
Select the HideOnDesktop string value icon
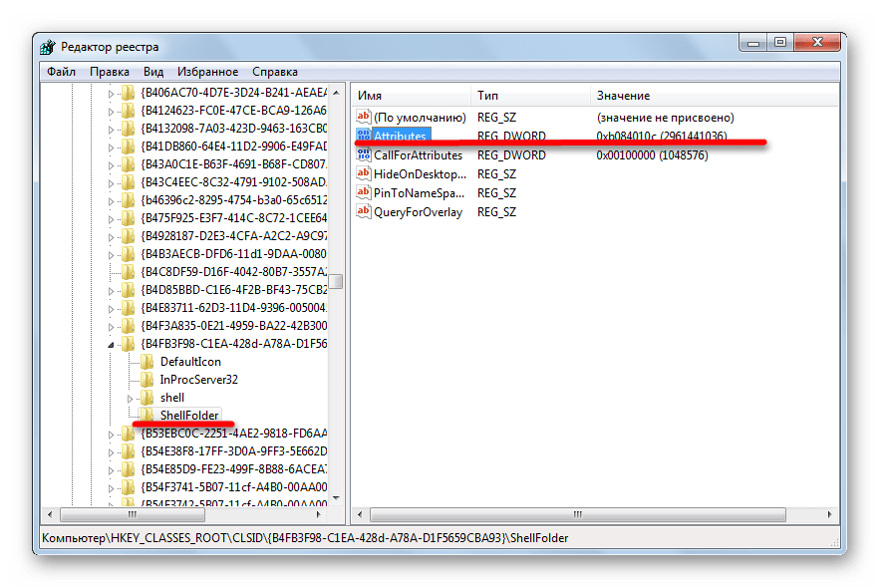tap(364, 174)
